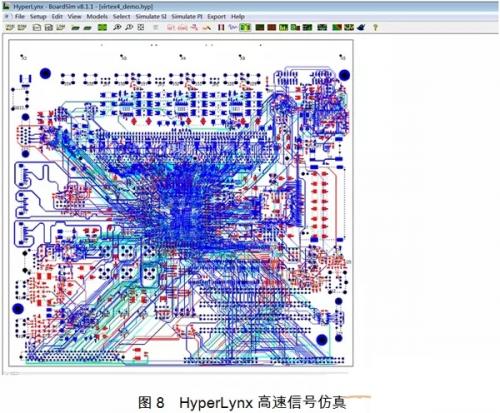Click the title text 'virtex4_demo.hyp'
The image size is (500, 413).
click(x=126, y=7)
